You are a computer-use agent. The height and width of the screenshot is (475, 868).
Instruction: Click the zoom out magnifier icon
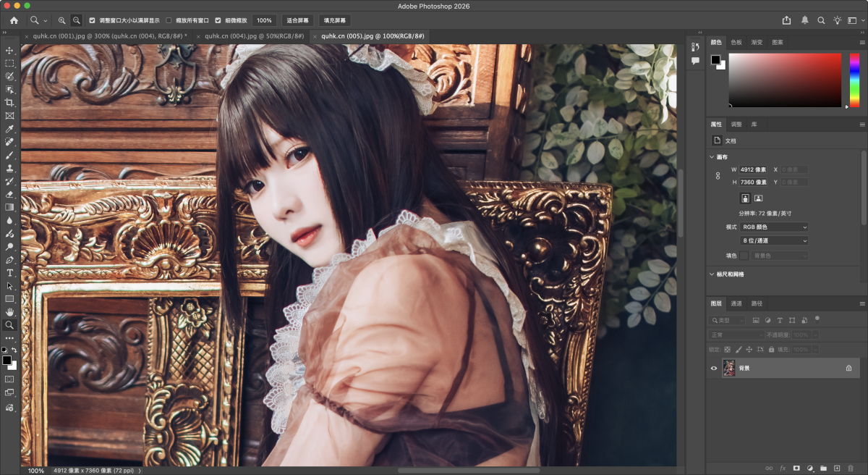[77, 20]
